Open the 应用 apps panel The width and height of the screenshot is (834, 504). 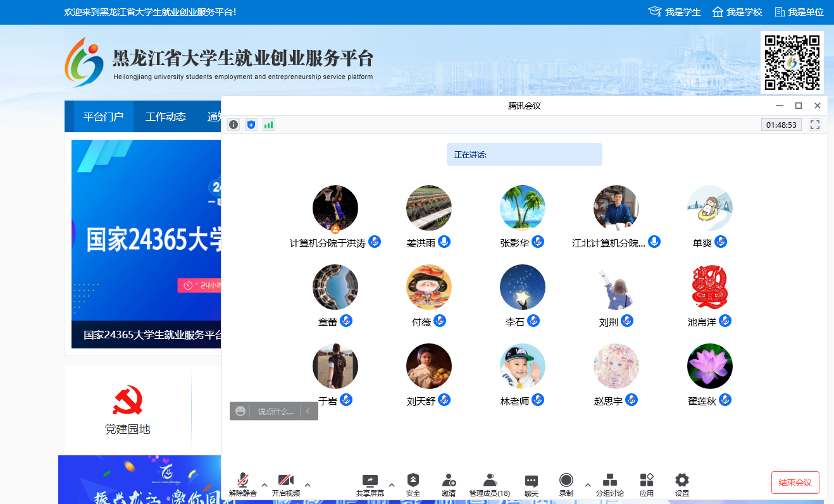point(647,485)
